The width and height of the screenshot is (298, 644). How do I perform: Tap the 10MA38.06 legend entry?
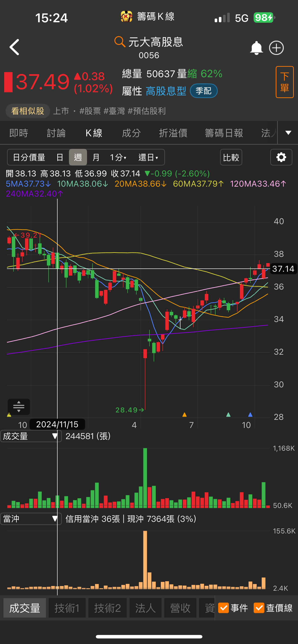[83, 184]
